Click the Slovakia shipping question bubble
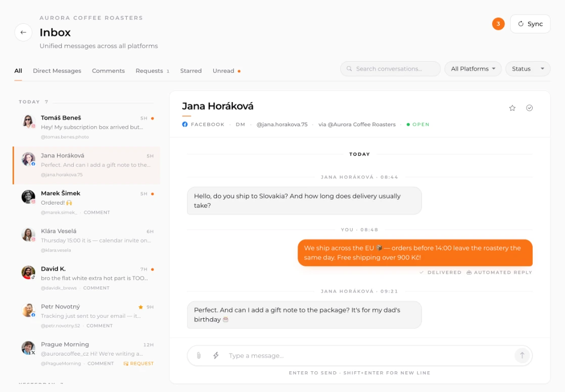Screen dimensions: 565x392 point(304,201)
